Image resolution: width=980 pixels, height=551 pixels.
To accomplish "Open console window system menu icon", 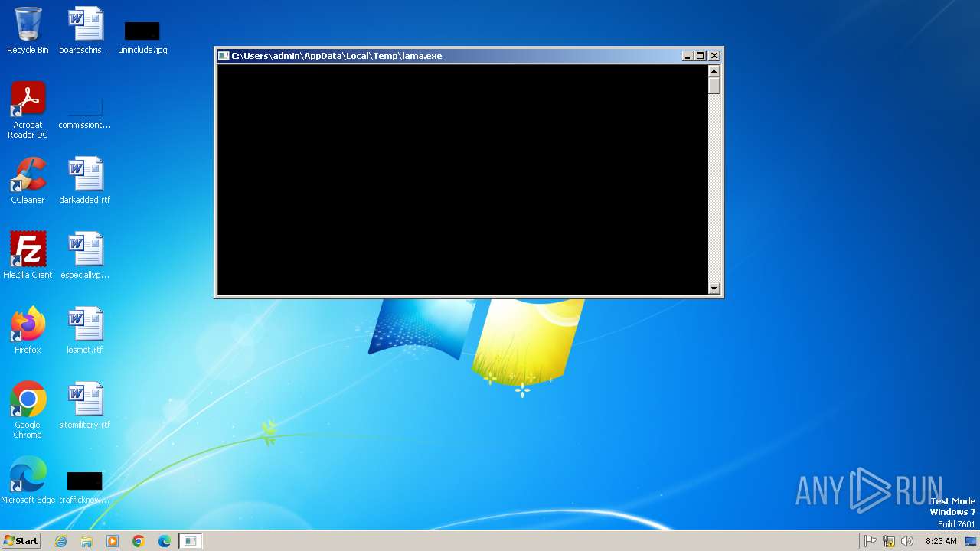I will point(224,56).
